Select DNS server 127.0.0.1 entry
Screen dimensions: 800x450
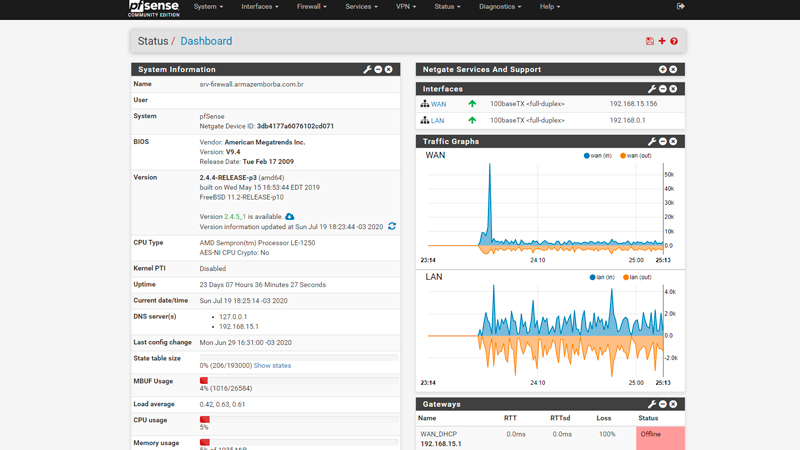(x=233, y=317)
